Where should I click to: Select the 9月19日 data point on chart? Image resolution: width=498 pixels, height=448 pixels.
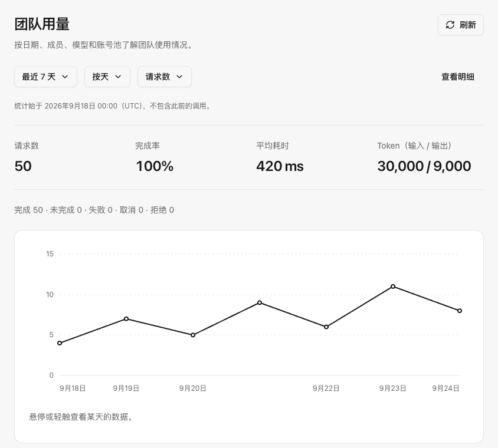coord(126,318)
